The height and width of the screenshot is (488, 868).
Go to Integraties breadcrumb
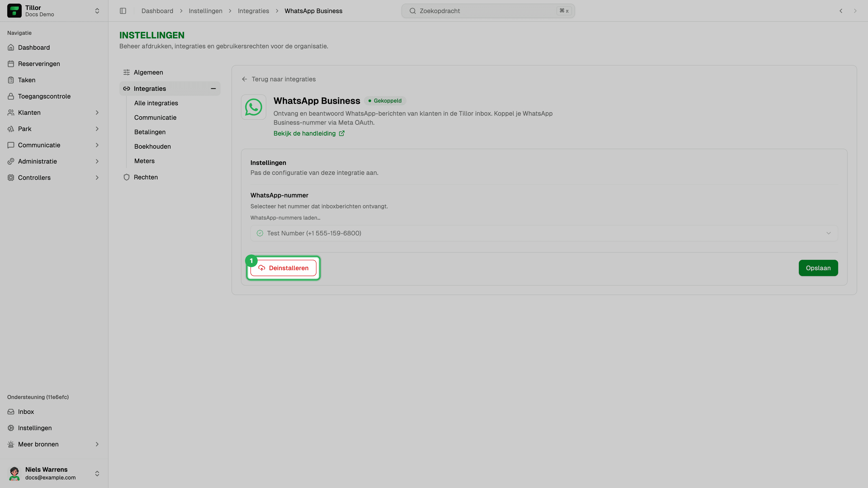tap(253, 11)
